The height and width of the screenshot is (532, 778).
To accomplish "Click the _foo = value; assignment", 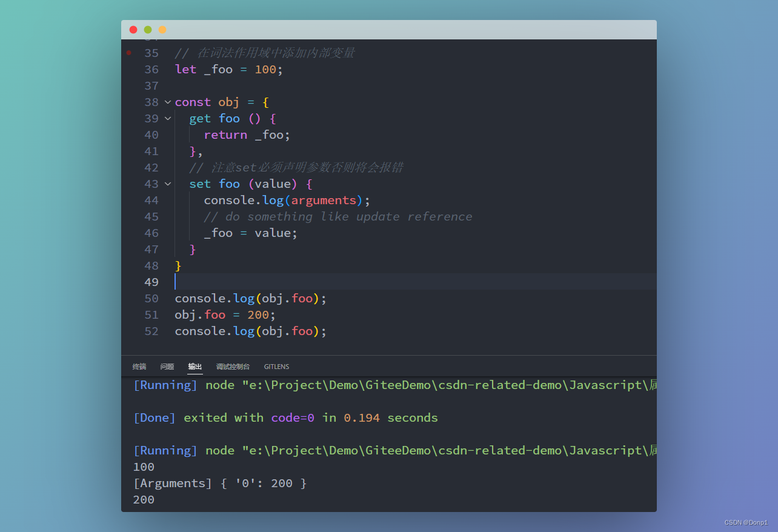I will [x=251, y=233].
